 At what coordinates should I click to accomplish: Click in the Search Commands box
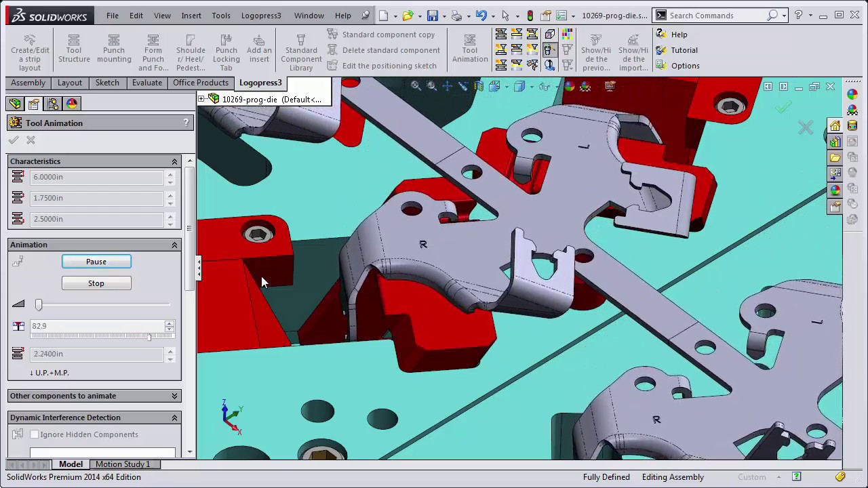click(x=717, y=16)
